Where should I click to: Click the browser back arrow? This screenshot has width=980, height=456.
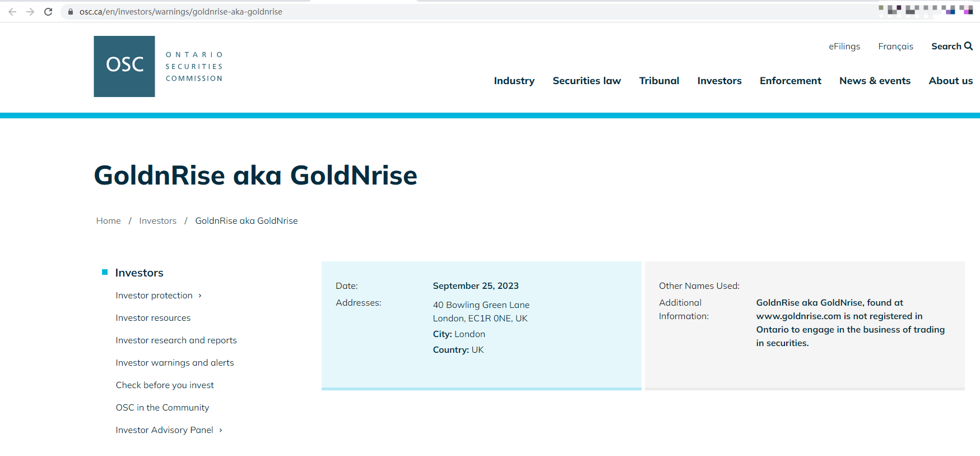coord(12,12)
